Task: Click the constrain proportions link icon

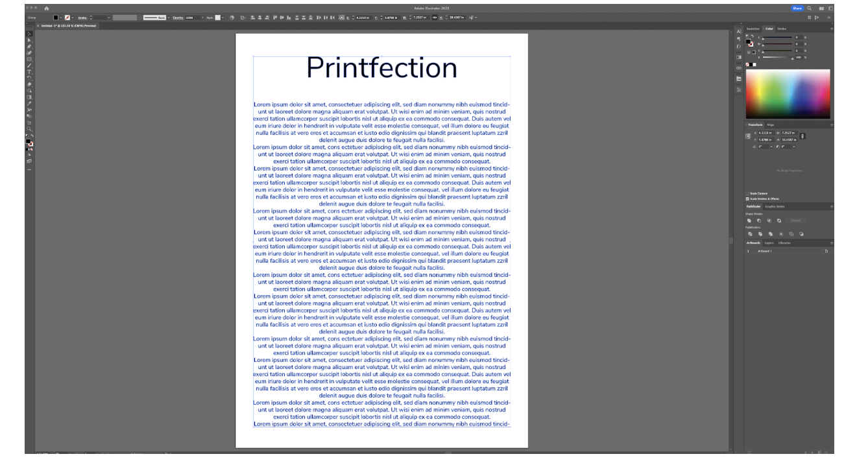Action: 802,136
